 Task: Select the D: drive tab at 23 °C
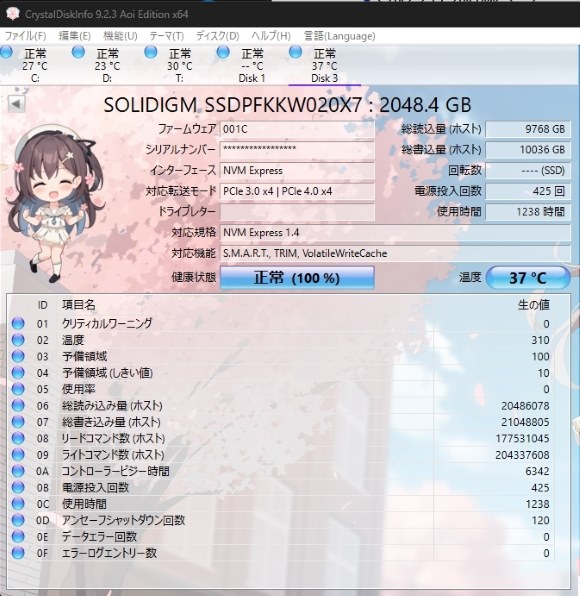pyautogui.click(x=107, y=65)
